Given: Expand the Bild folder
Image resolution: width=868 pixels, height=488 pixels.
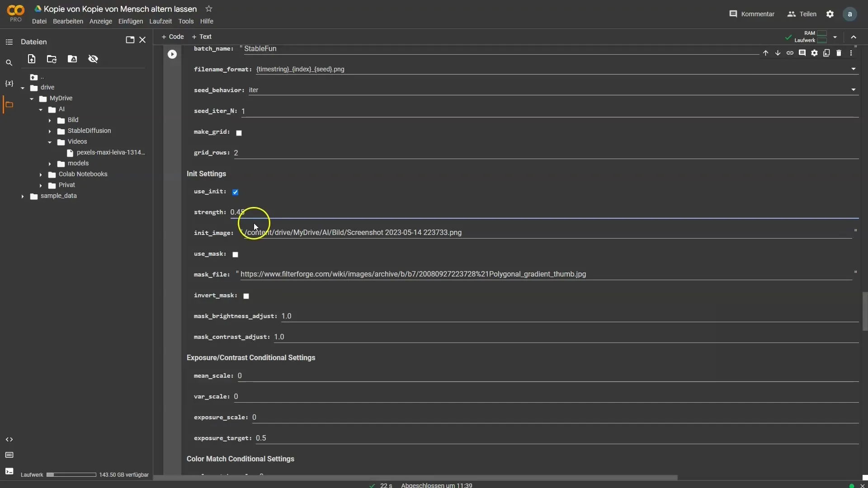Looking at the screenshot, I should click(50, 121).
